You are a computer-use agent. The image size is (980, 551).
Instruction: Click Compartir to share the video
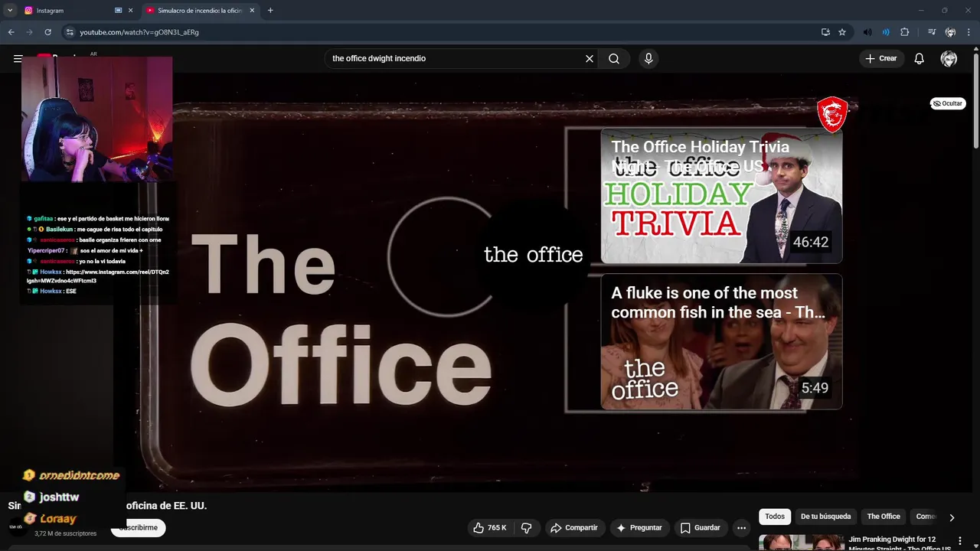click(574, 527)
